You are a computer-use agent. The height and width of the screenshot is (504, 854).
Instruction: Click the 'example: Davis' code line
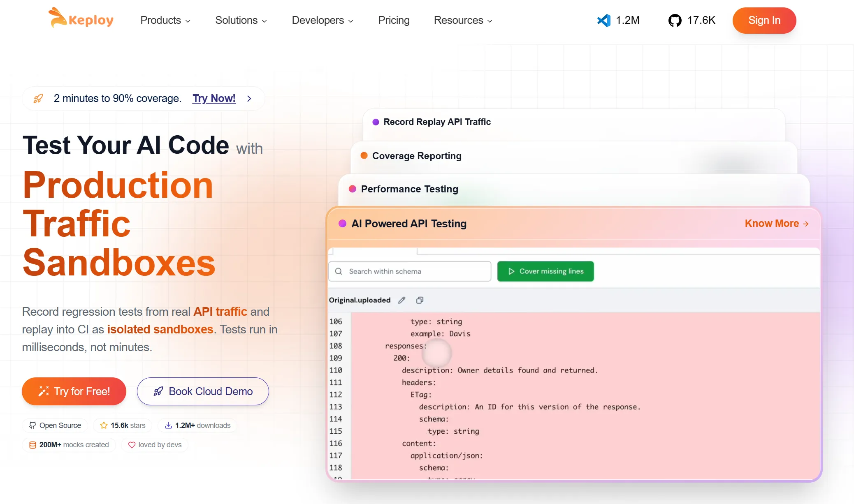click(440, 334)
